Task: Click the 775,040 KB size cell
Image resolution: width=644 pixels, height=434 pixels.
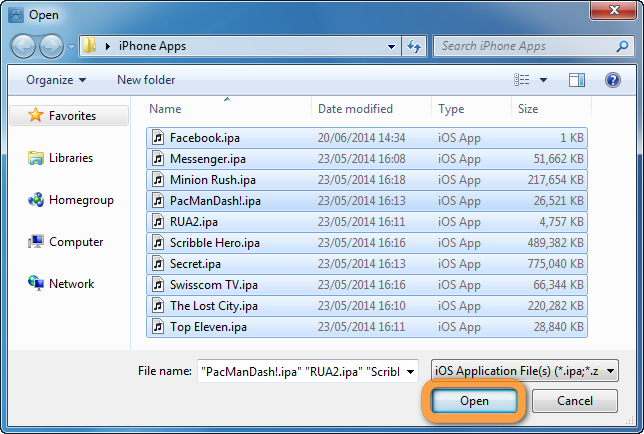Action: click(x=555, y=264)
